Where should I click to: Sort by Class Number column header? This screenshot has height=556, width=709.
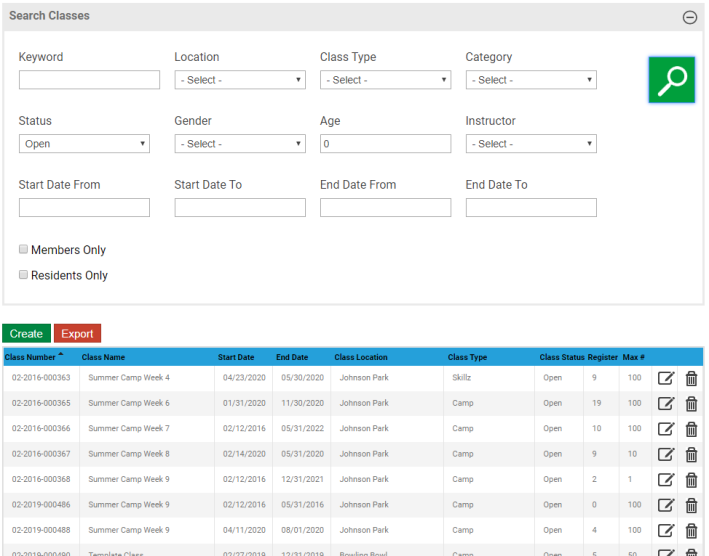30,357
